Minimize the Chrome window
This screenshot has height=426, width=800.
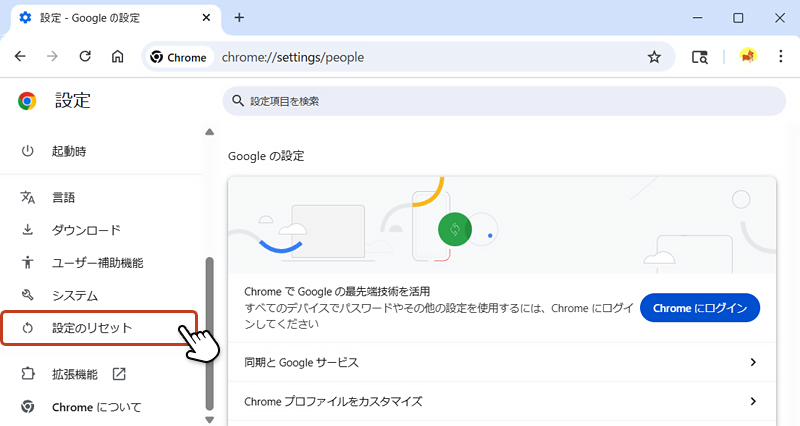point(697,18)
